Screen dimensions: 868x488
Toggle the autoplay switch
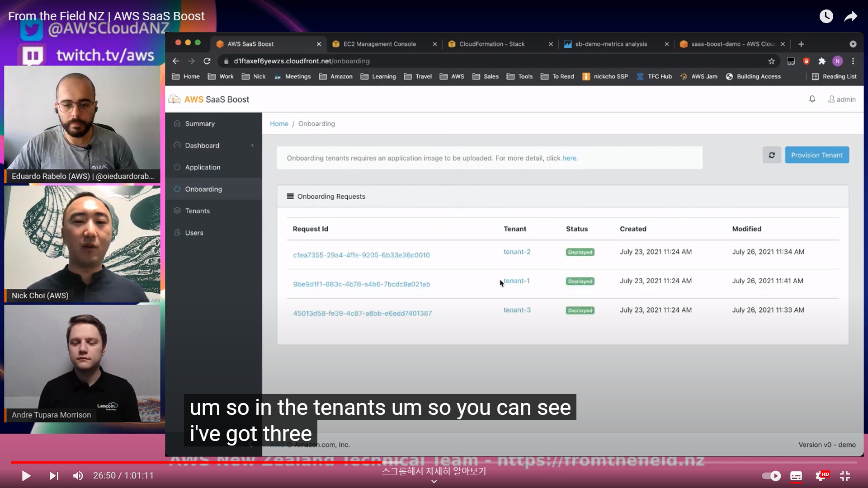[x=771, y=475]
